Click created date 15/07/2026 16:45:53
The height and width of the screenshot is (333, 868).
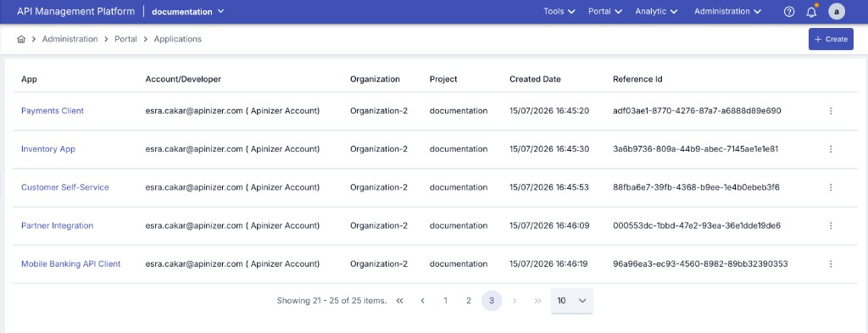549,187
